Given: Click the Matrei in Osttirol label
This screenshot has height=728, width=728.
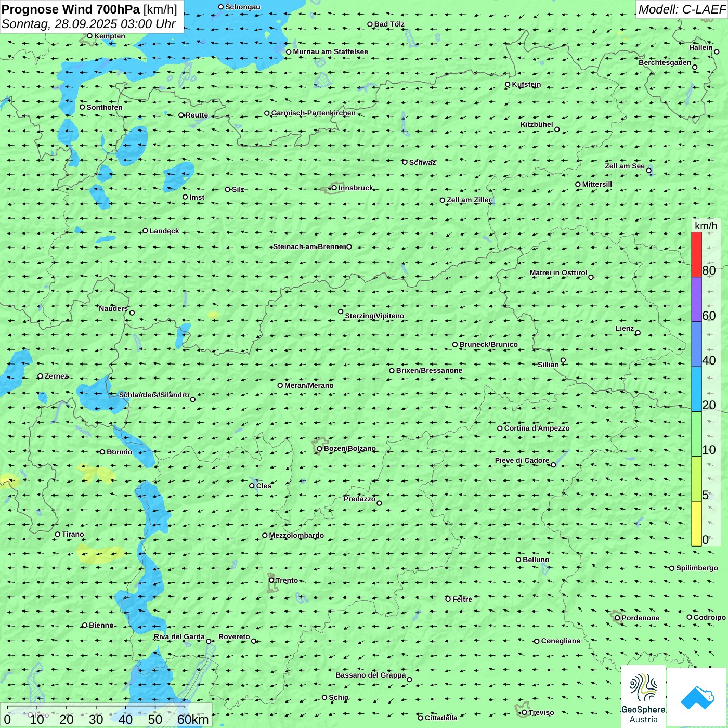Looking at the screenshot, I should click(558, 272).
